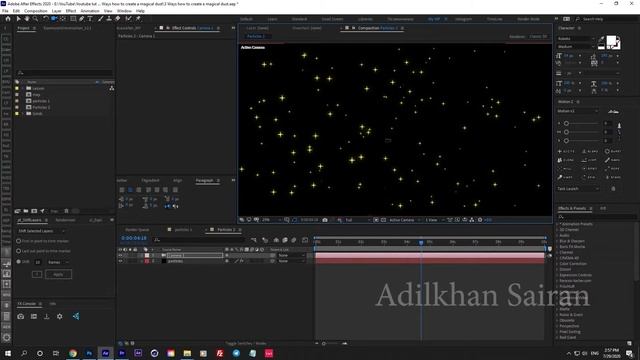The width and height of the screenshot is (640, 360).
Task: Select the Roto Brush tool
Action: [129, 19]
